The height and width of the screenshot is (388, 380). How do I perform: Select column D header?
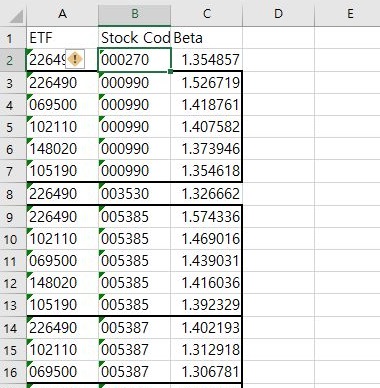click(278, 13)
